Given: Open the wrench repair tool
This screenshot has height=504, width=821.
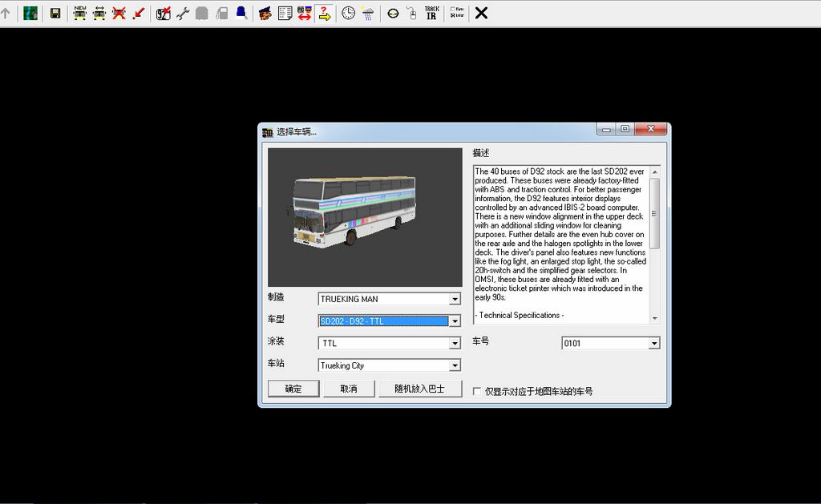Looking at the screenshot, I should point(183,13).
